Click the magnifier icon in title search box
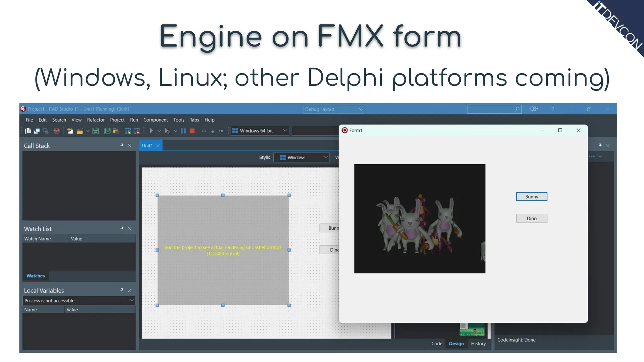 coord(517,109)
